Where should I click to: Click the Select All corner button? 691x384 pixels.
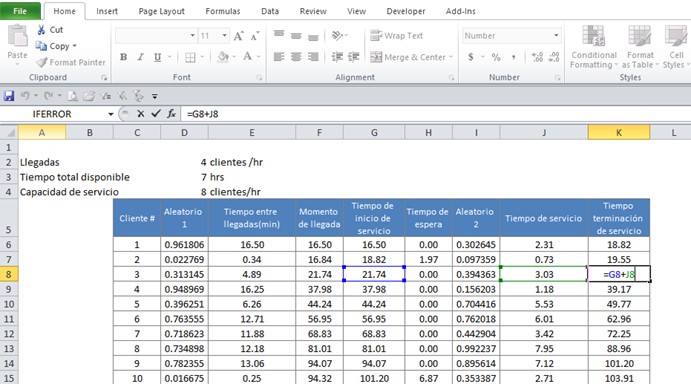pos(9,132)
